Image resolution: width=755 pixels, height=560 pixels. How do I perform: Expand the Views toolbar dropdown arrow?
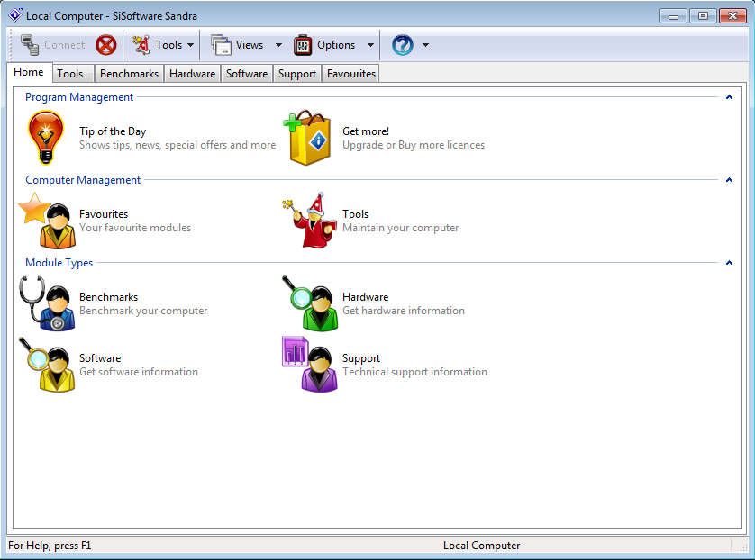[x=278, y=45]
